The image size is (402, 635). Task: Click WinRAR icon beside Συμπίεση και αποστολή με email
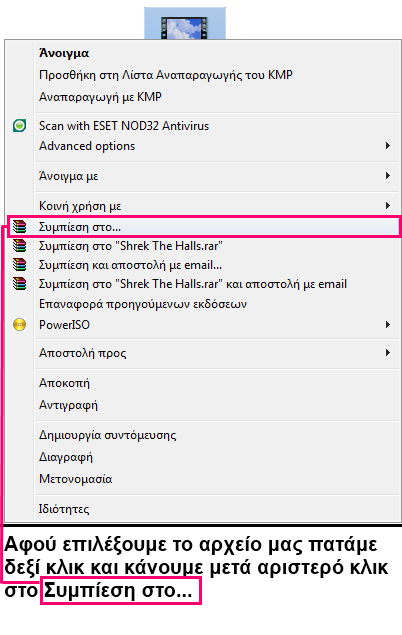19,265
